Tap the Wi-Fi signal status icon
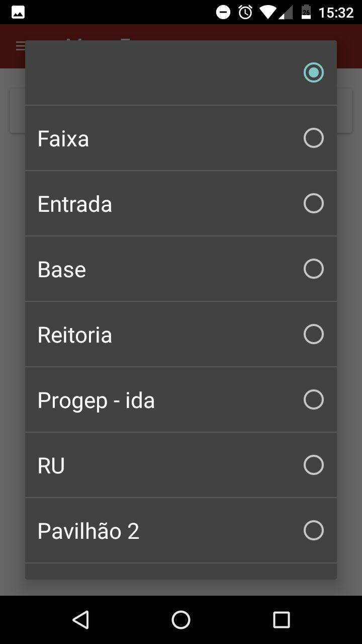362x644 pixels. [268, 12]
